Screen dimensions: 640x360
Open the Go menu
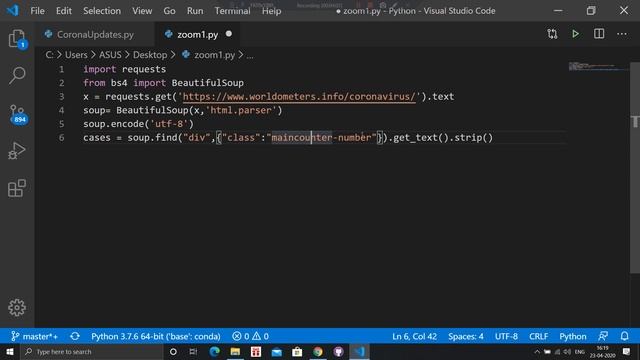click(x=169, y=11)
